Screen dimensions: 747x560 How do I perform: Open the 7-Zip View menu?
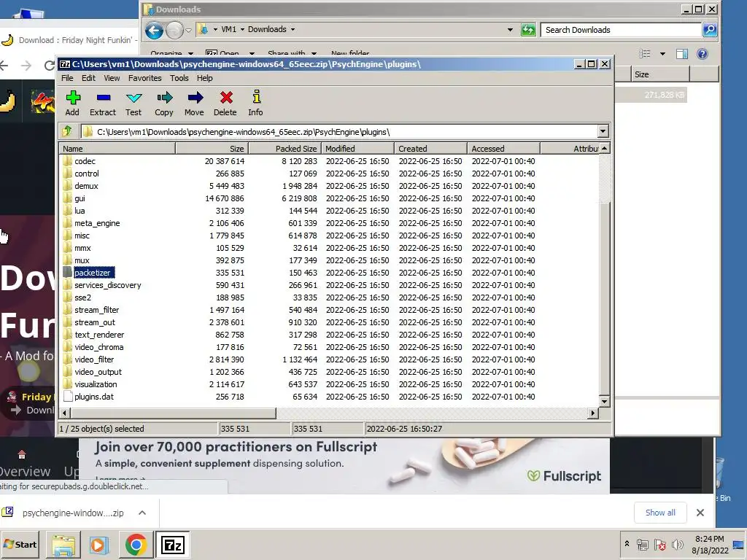tap(112, 78)
